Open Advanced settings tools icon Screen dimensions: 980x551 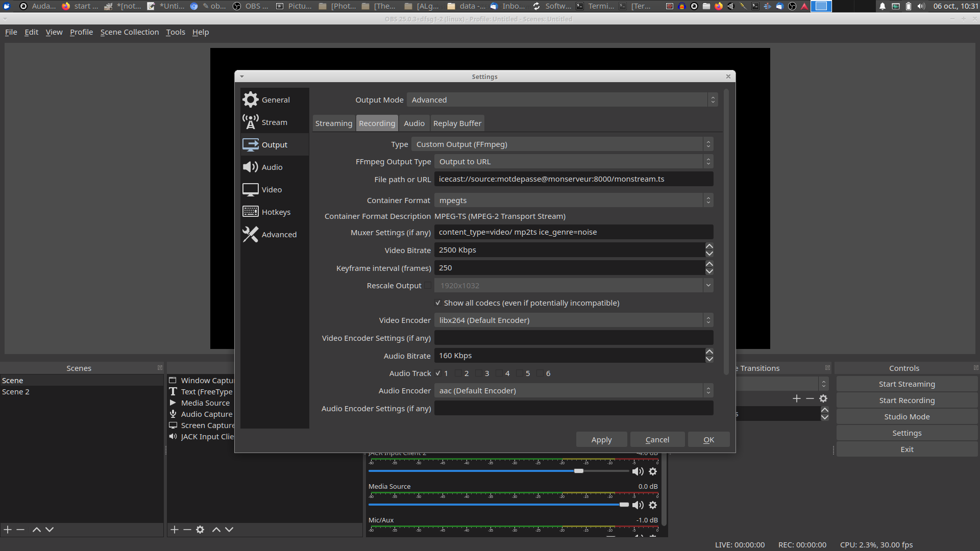coord(250,234)
